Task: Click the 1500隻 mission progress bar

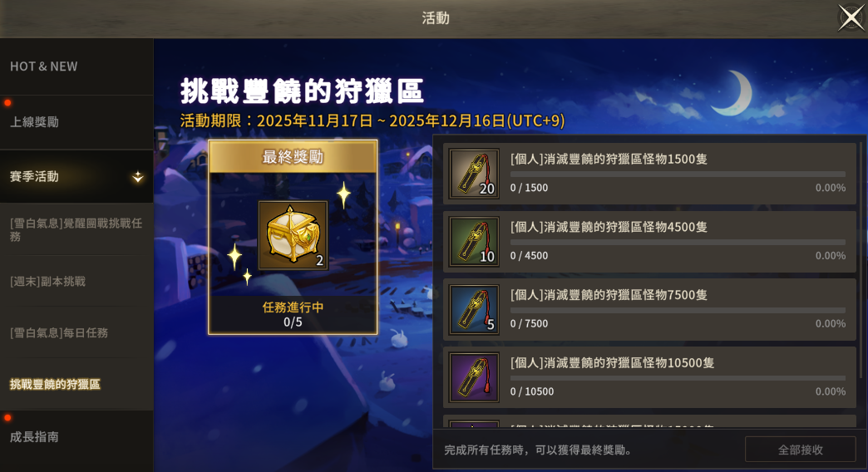Action: [x=678, y=175]
